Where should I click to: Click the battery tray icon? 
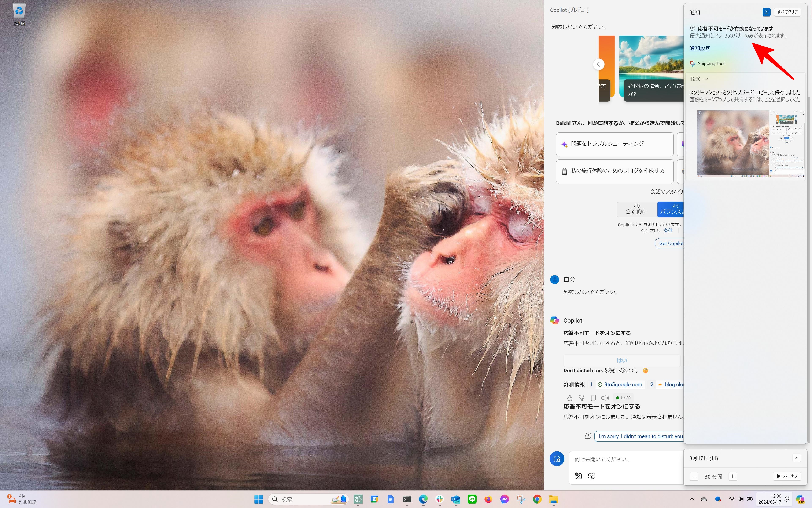[x=750, y=499]
